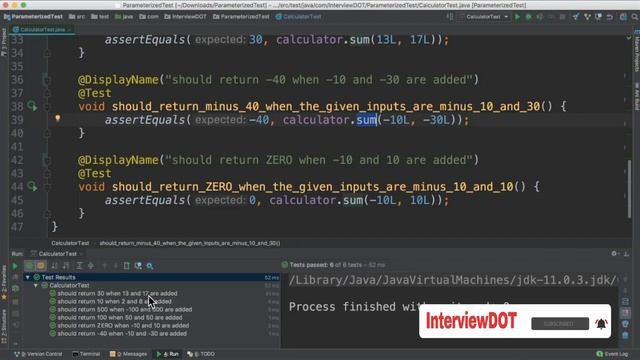640x360 pixels.
Task: Toggle sort by duration in test runner
Action: (66, 266)
